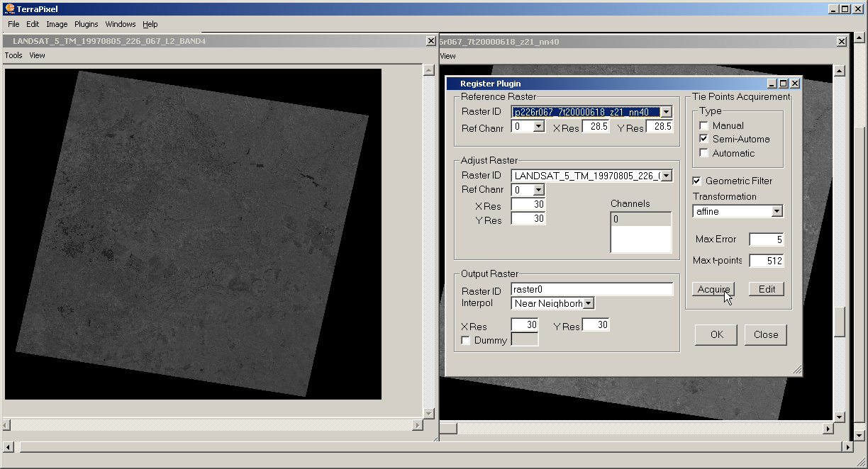868x469 pixels.
Task: Open the Plugins menu
Action: (x=86, y=24)
